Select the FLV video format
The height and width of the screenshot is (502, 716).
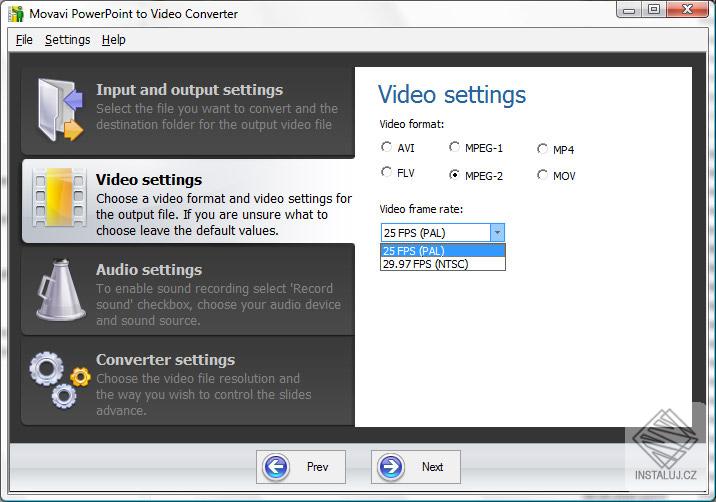tap(386, 172)
